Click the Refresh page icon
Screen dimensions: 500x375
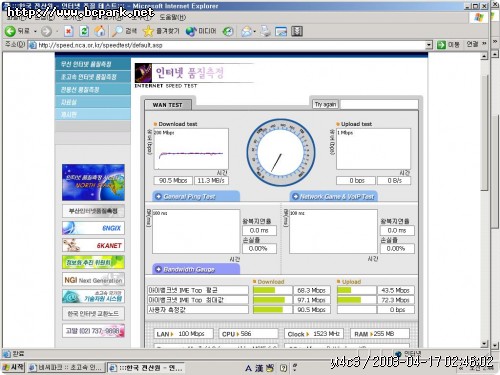[x=84, y=31]
